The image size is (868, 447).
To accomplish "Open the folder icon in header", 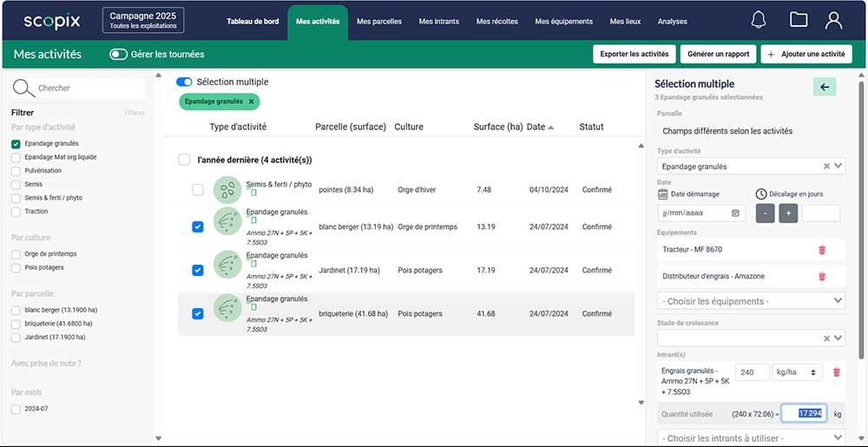I will point(799,20).
